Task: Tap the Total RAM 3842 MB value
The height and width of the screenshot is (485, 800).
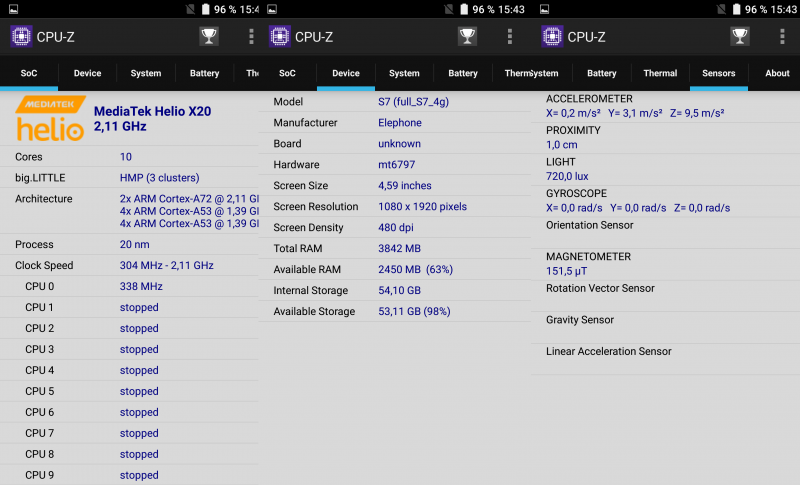Action: 399,248
